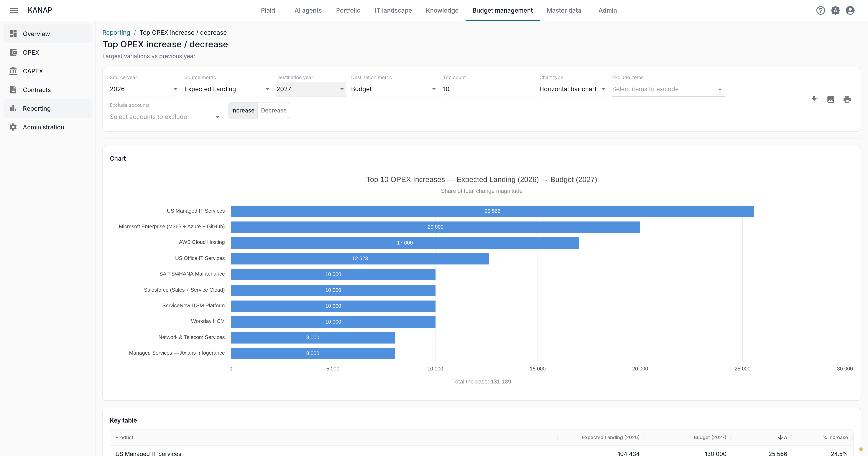868x456 pixels.
Task: Print the report with the printer icon
Action: (x=847, y=99)
